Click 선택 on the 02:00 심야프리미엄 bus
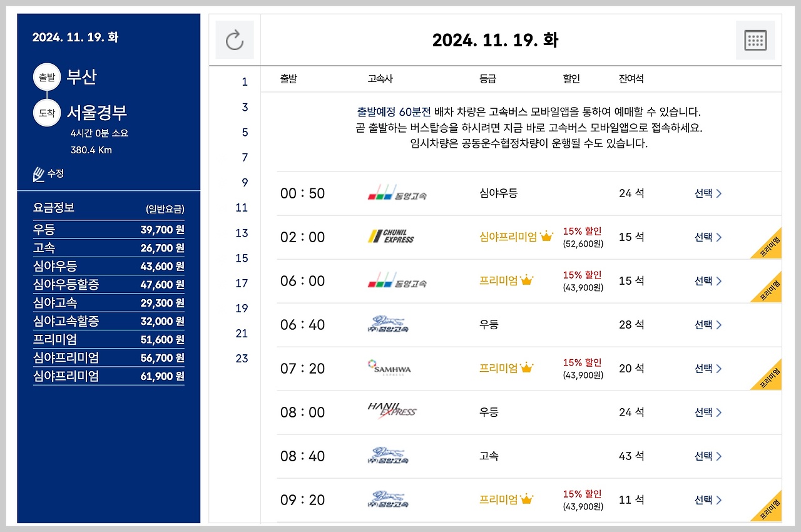Image resolution: width=801 pixels, height=532 pixels. 704,237
